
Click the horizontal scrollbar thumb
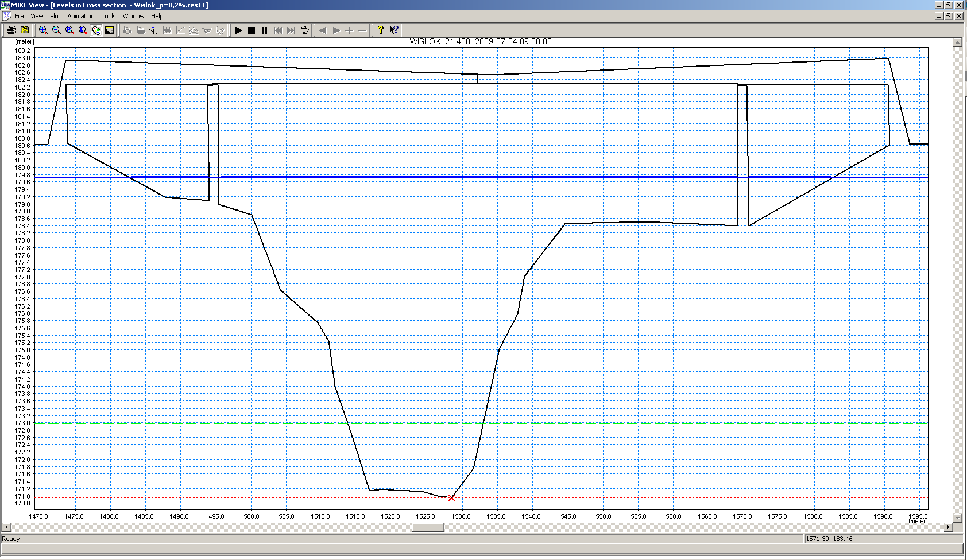428,527
